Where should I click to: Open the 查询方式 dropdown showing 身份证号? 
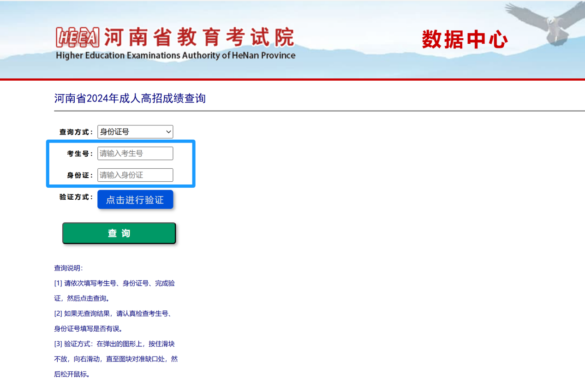(135, 132)
